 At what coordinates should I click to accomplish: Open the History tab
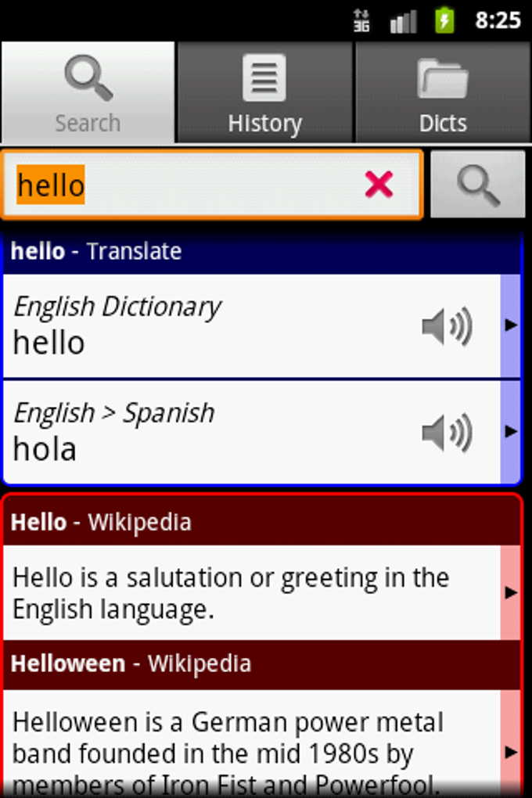(x=264, y=92)
